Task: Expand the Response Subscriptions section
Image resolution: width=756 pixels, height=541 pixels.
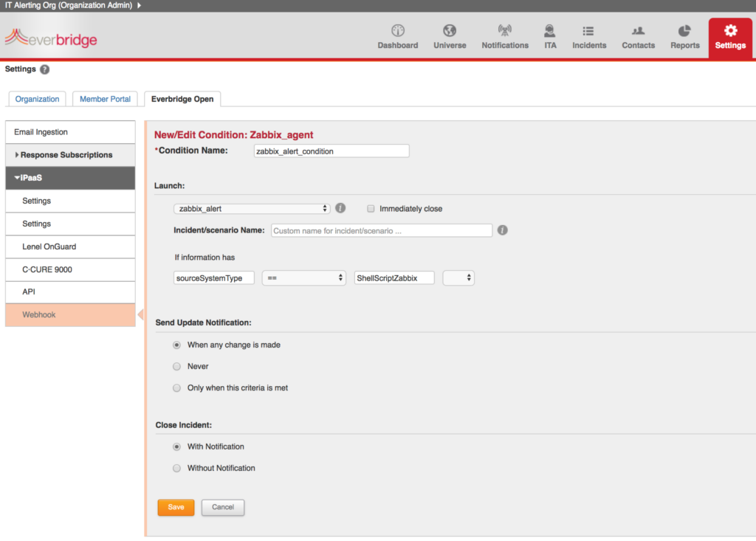Action: (x=70, y=155)
